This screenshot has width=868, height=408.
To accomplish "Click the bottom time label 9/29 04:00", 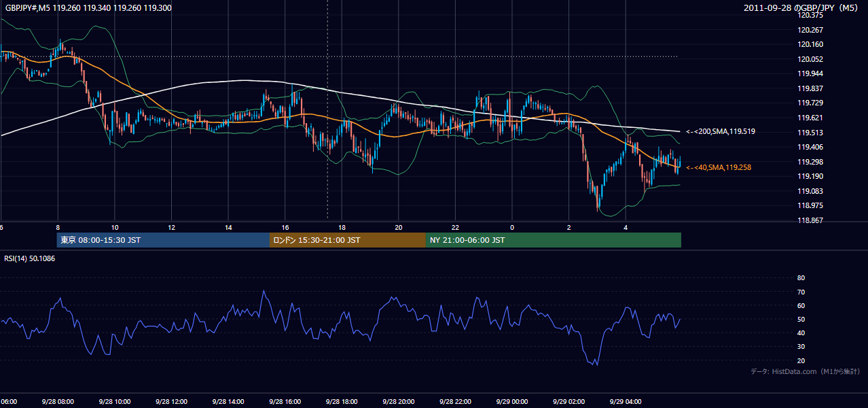I will (626, 401).
